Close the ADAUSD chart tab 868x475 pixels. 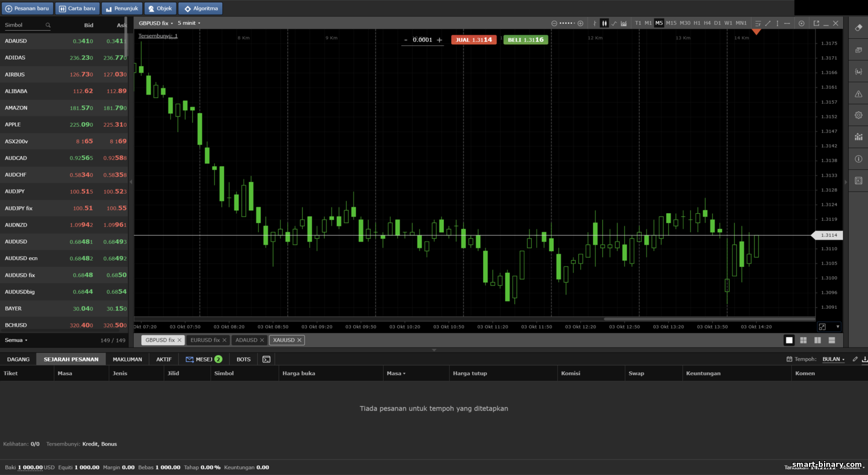click(x=262, y=340)
